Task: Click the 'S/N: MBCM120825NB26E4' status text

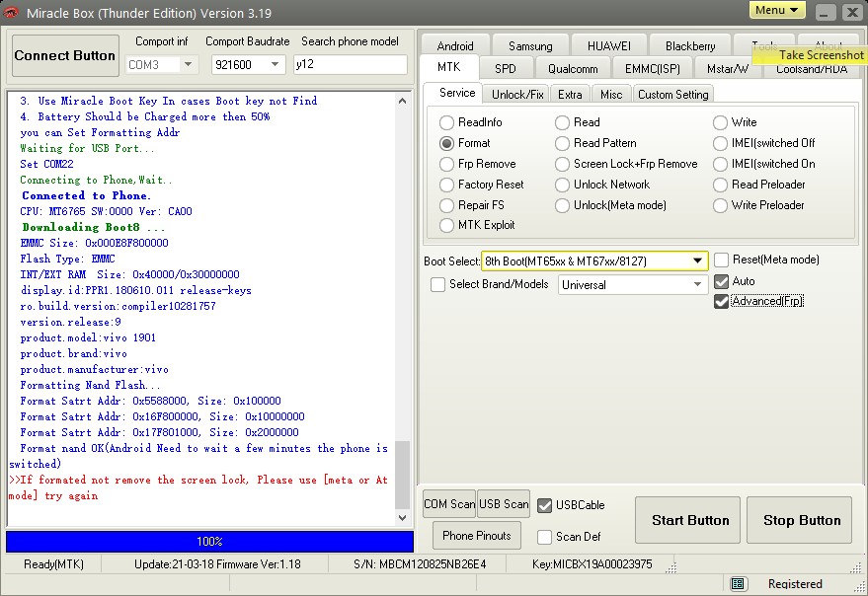Action: point(420,564)
